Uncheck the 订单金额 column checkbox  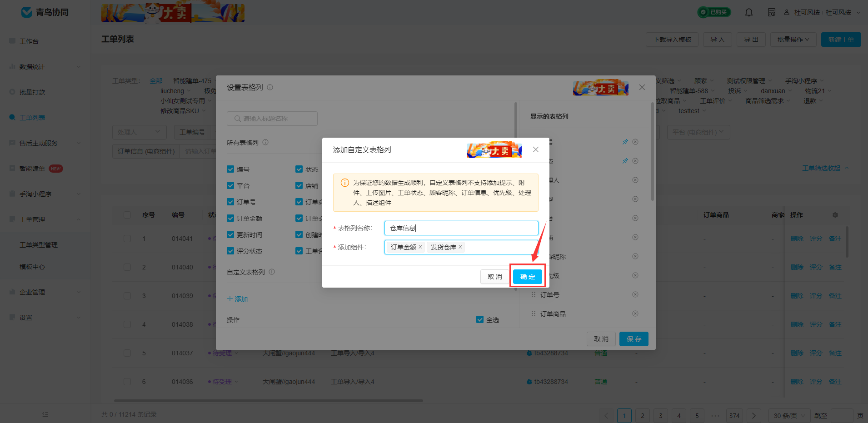click(x=230, y=218)
